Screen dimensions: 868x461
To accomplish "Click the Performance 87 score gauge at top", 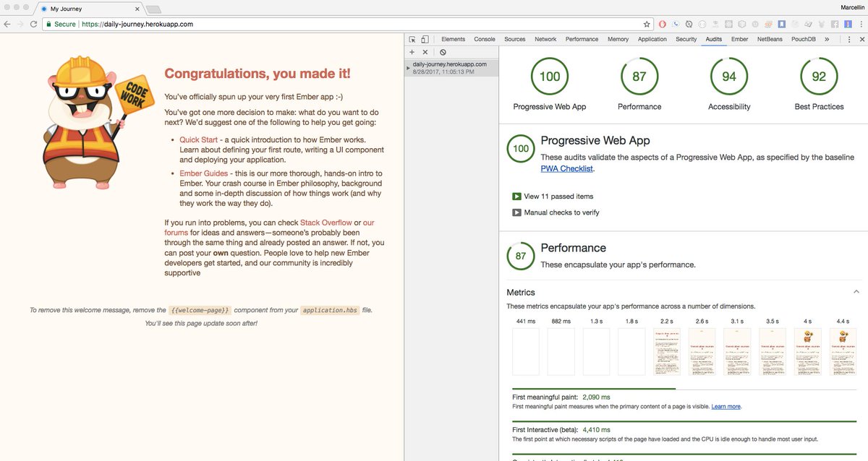I will [x=639, y=77].
